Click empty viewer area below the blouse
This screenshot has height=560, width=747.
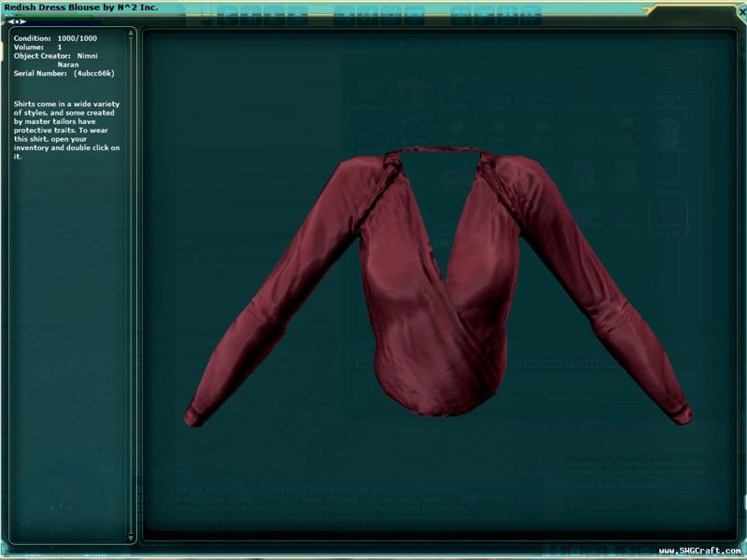coord(439,476)
